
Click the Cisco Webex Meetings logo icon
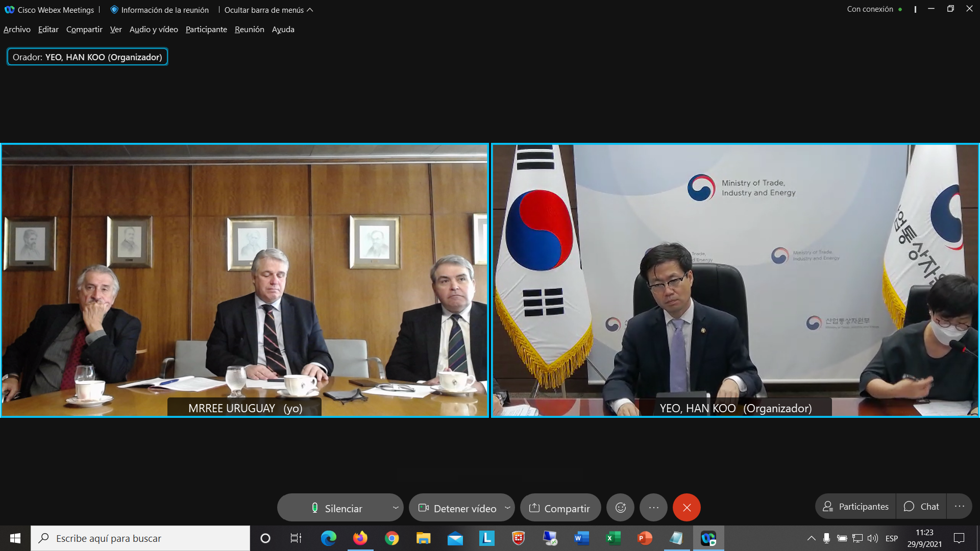coord(9,10)
